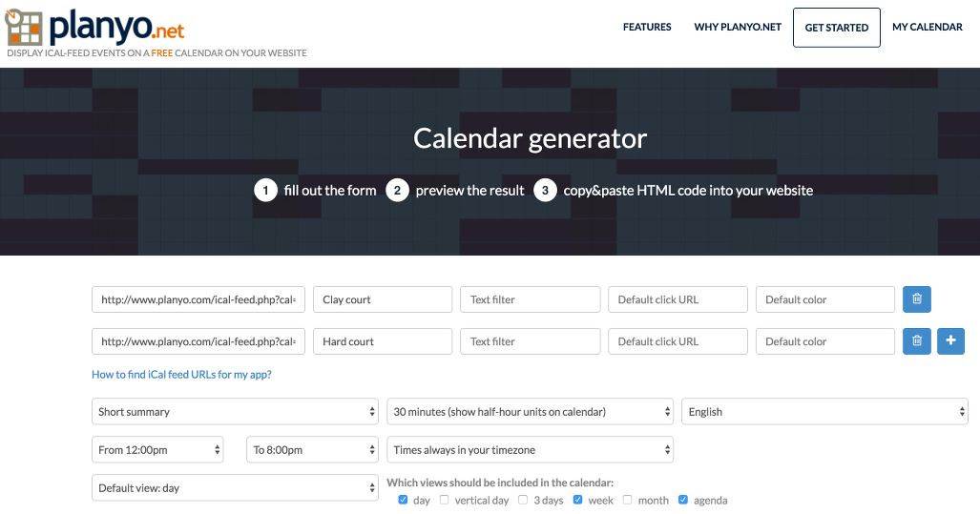Click the Text filter field for Clay court
The width and height of the screenshot is (980, 514).
click(530, 299)
